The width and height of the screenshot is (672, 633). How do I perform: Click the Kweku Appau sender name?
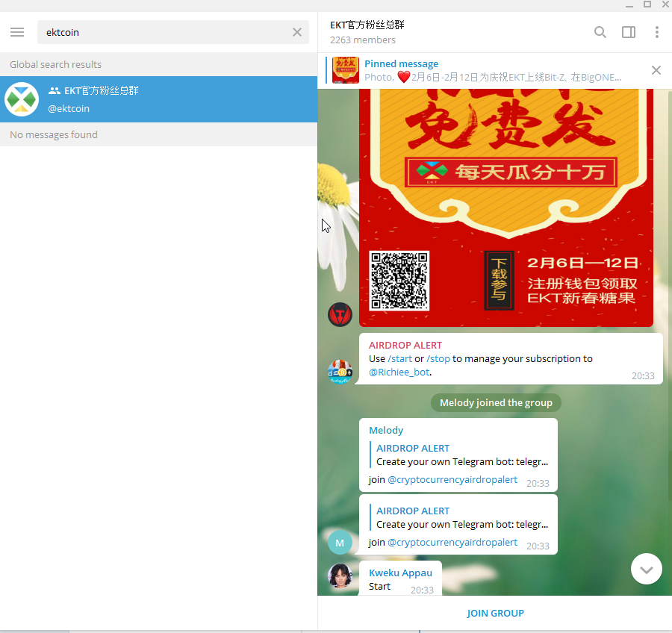tap(400, 573)
